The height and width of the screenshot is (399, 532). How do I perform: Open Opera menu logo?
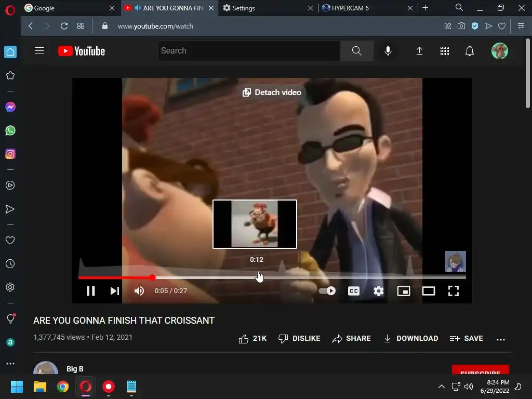pyautogui.click(x=10, y=10)
